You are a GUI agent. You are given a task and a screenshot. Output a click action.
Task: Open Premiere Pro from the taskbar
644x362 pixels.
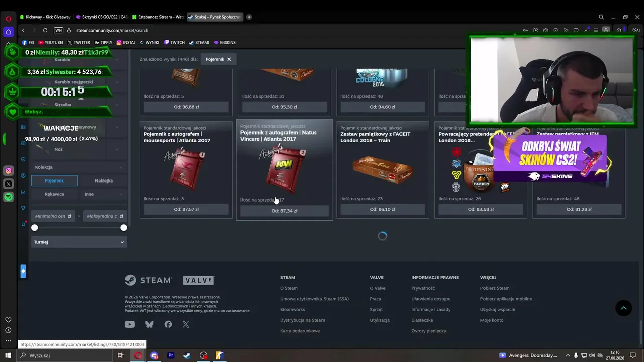(171, 355)
